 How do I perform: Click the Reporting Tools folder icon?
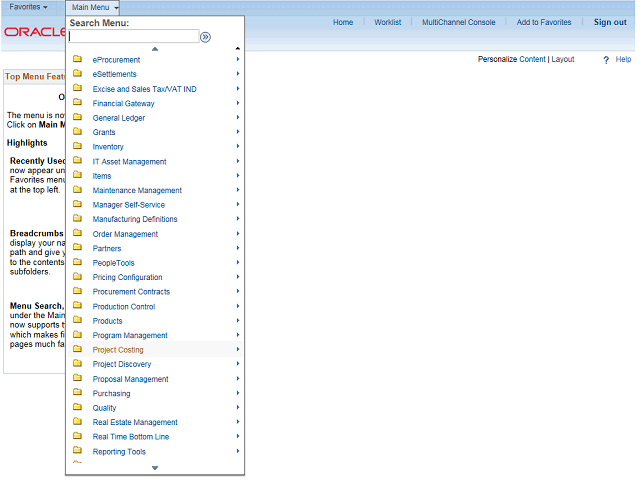coord(77,451)
